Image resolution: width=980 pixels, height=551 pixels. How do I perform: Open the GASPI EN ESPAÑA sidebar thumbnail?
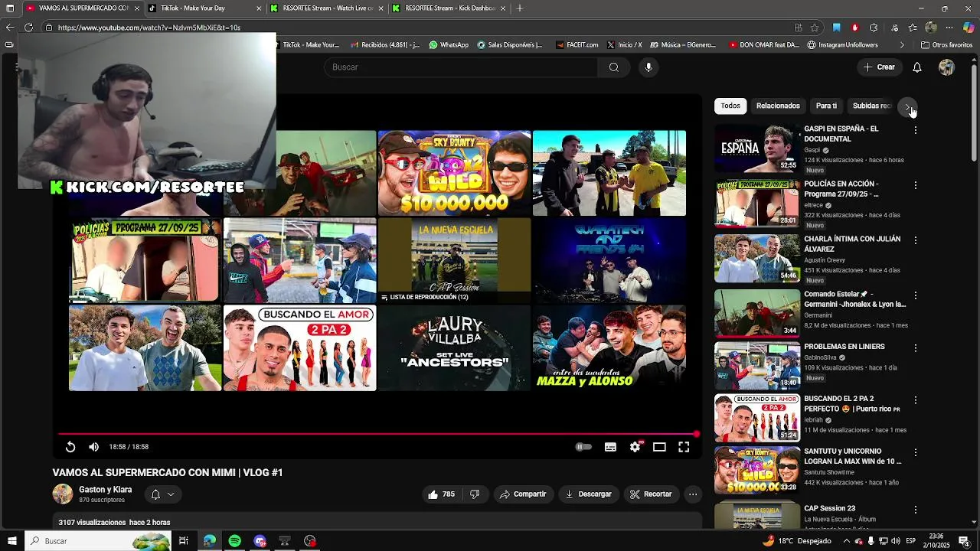pos(757,148)
